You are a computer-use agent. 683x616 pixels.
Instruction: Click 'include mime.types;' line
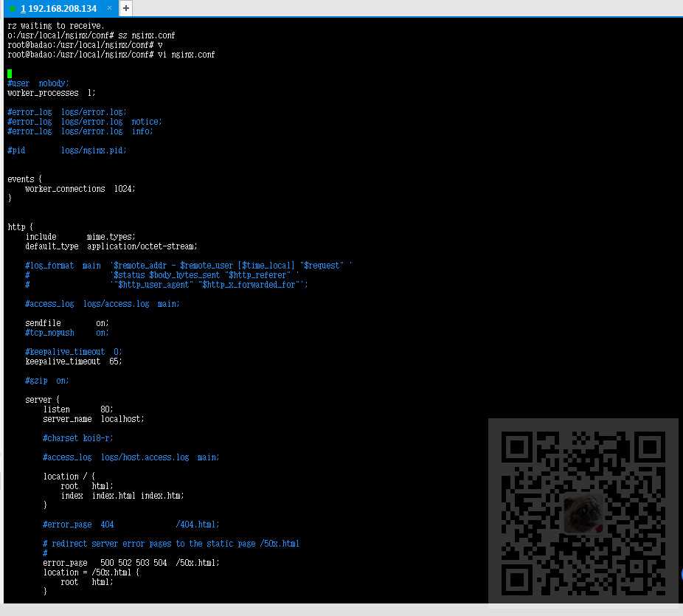click(80, 237)
